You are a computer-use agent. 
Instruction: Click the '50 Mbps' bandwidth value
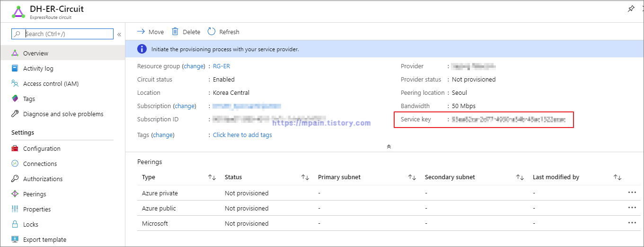pos(464,106)
